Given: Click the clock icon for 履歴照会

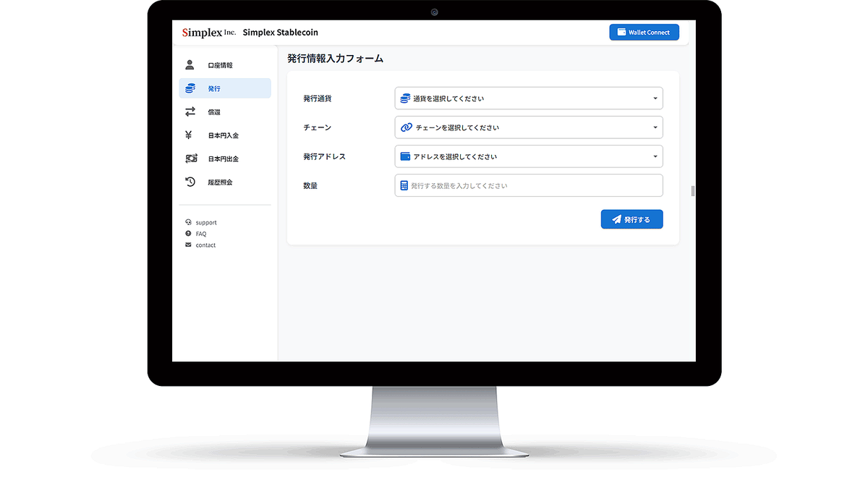Looking at the screenshot, I should pyautogui.click(x=190, y=182).
